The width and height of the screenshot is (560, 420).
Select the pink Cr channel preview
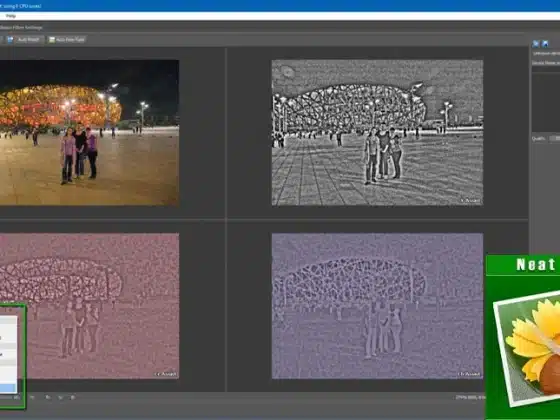point(89,306)
